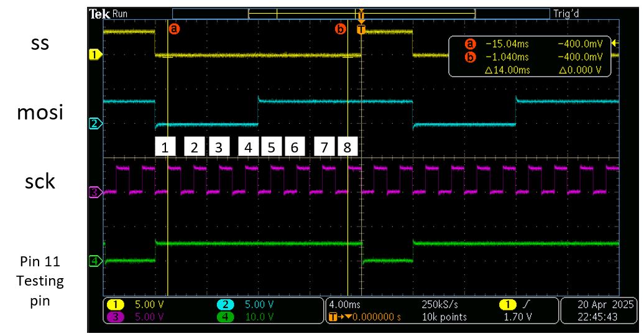The image size is (644, 336).
Task: Click the green channel 4 ground marker
Action: tap(94, 262)
